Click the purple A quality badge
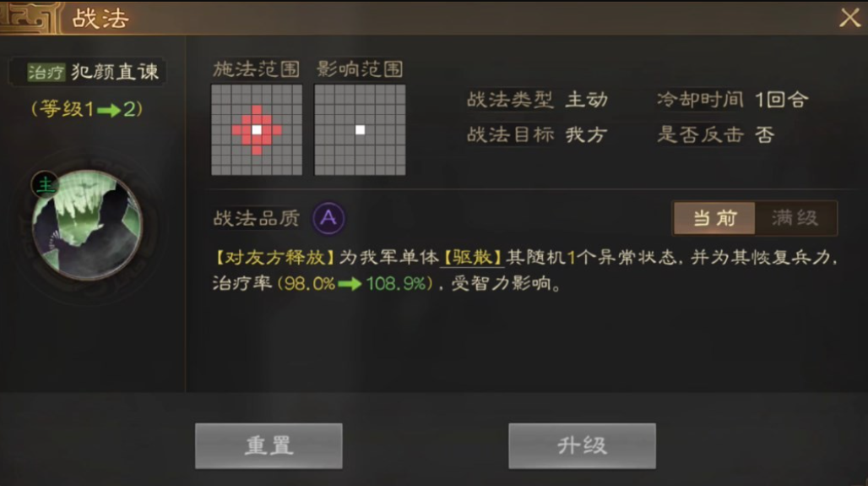This screenshot has width=868, height=486. point(328,218)
